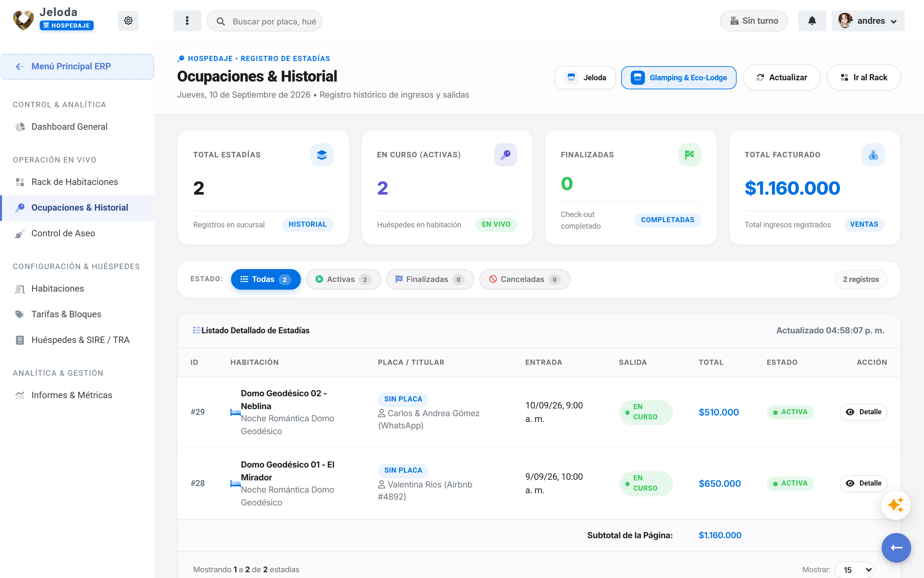This screenshot has width=924, height=578.
Task: View Detalle for stay #29
Action: 863,412
